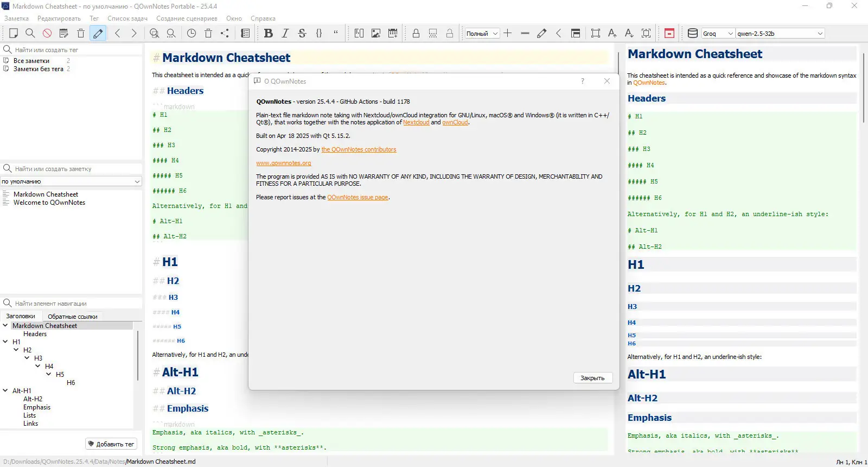
Task: Open the qwen-2.5-32b model dropdown
Action: (x=780, y=33)
